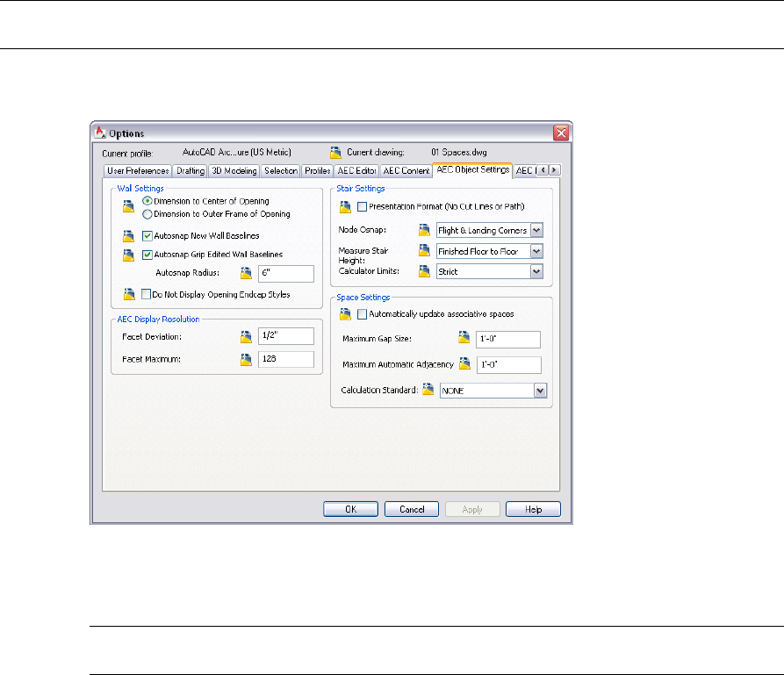Switch to Selection tab
Image resolution: width=784 pixels, height=675 pixels.
(x=280, y=171)
